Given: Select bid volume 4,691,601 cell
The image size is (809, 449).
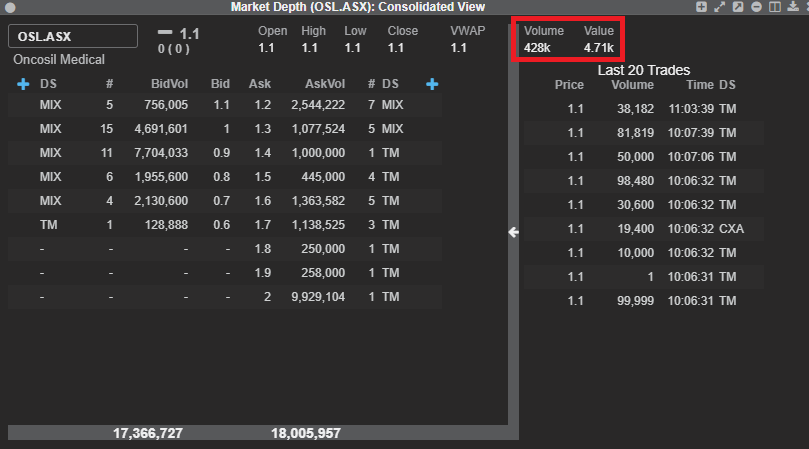Looking at the screenshot, I should pyautogui.click(x=161, y=129).
